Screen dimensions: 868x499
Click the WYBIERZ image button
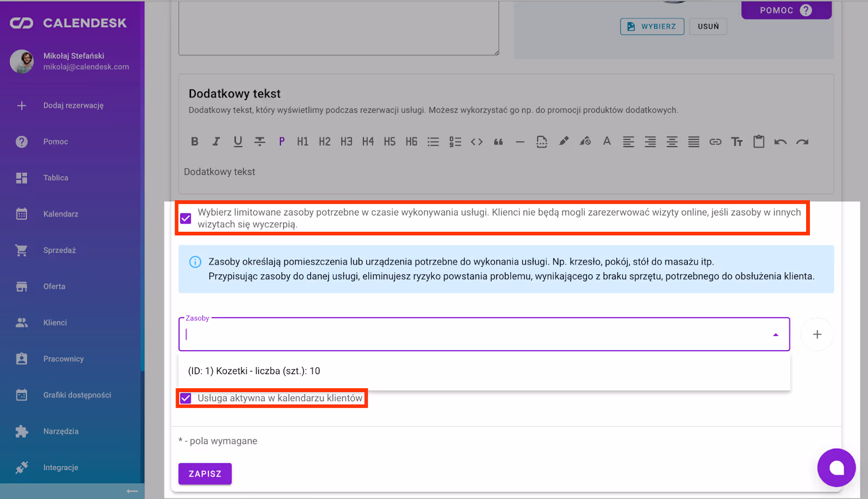pos(652,27)
